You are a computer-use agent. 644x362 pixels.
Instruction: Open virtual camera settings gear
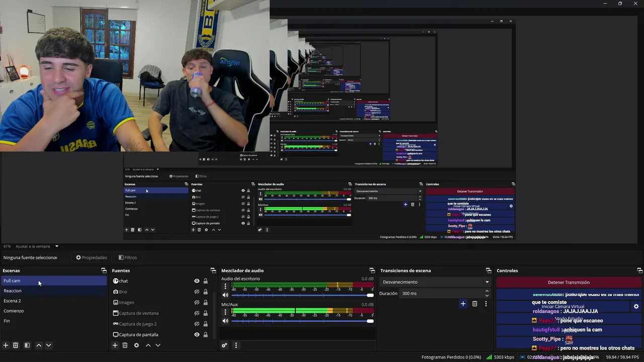(636, 306)
